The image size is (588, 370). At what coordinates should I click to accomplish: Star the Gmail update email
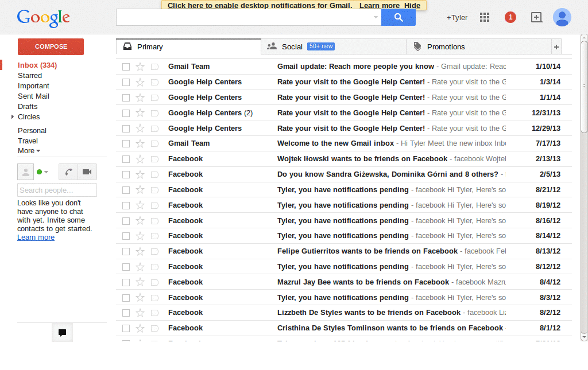point(140,67)
